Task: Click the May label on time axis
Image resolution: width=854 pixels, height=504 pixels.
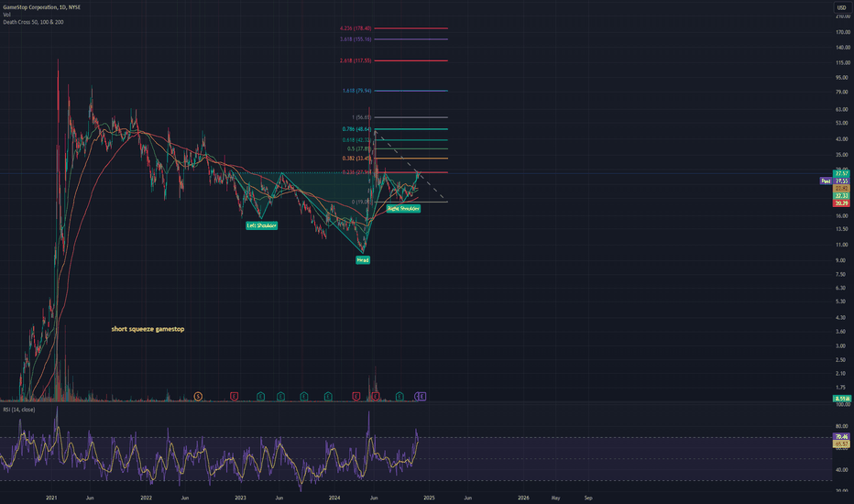Action: coord(555,498)
